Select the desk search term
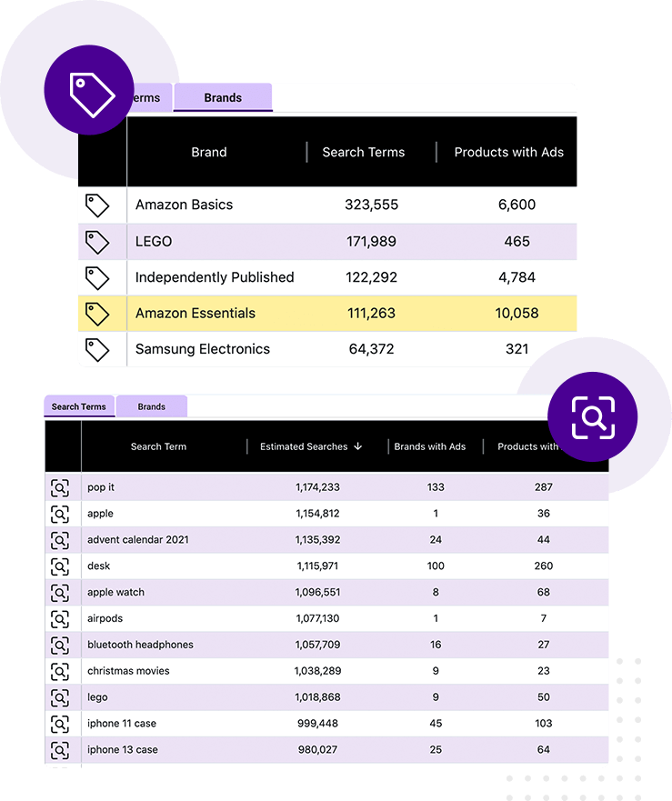 point(98,566)
